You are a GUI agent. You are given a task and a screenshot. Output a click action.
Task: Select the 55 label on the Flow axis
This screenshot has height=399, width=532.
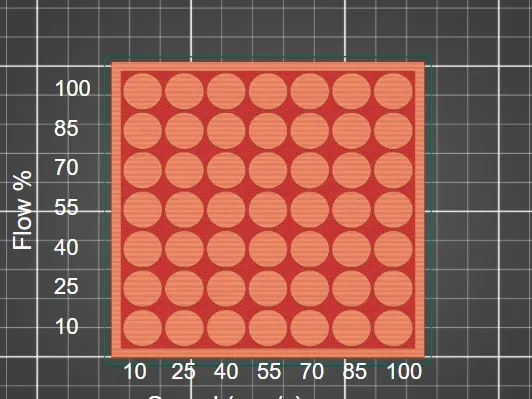[66, 207]
